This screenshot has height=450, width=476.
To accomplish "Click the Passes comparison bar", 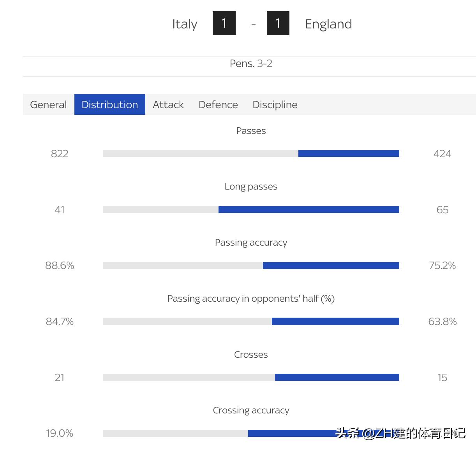I will tap(251, 153).
